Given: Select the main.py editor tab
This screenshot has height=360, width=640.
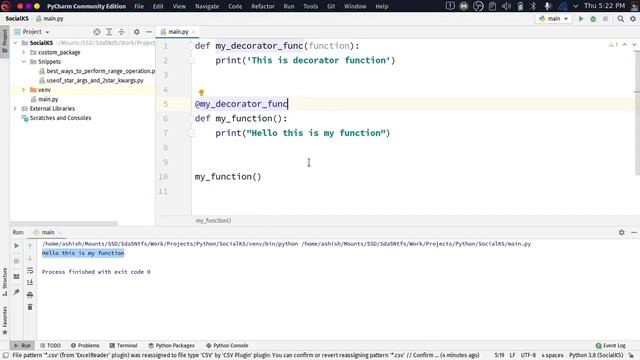Looking at the screenshot, I should pyautogui.click(x=178, y=32).
